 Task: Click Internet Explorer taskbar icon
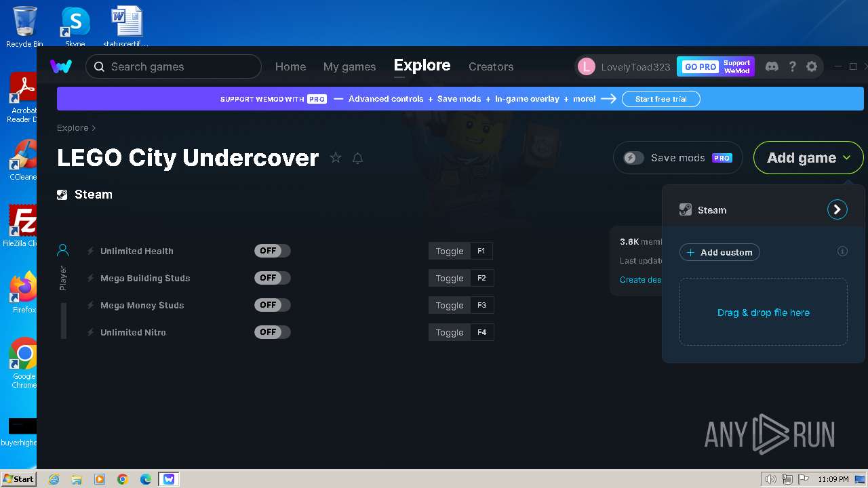54,479
